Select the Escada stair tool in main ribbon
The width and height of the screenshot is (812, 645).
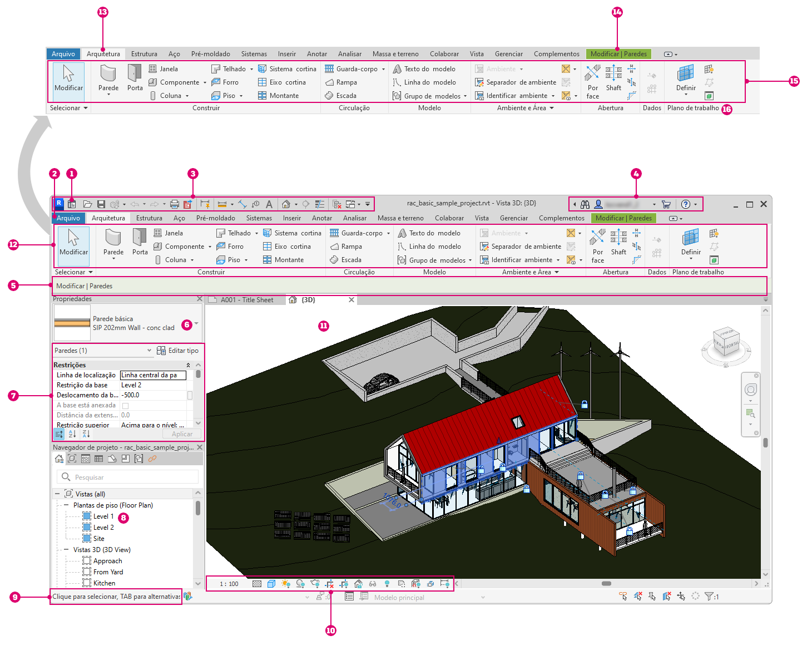(x=346, y=260)
